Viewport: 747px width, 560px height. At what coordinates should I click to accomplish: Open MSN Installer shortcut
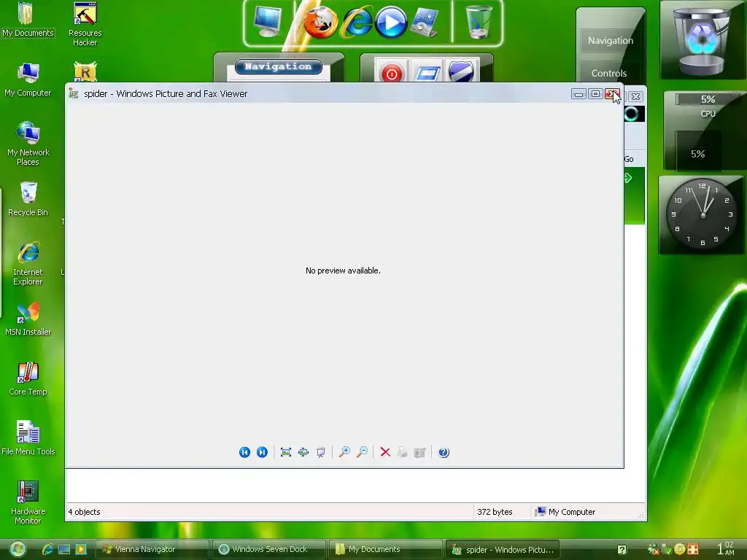tap(28, 319)
